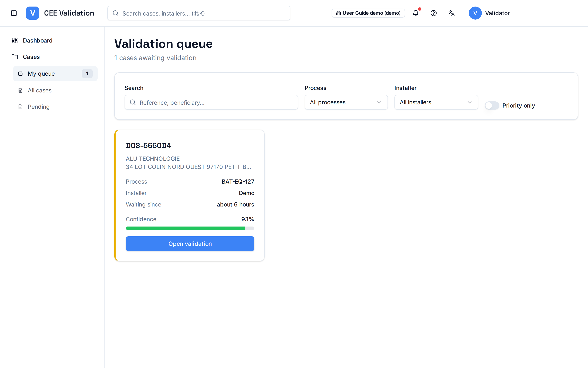Image resolution: width=588 pixels, height=368 pixels.
Task: Click the green confidence progress bar
Action: tap(190, 228)
